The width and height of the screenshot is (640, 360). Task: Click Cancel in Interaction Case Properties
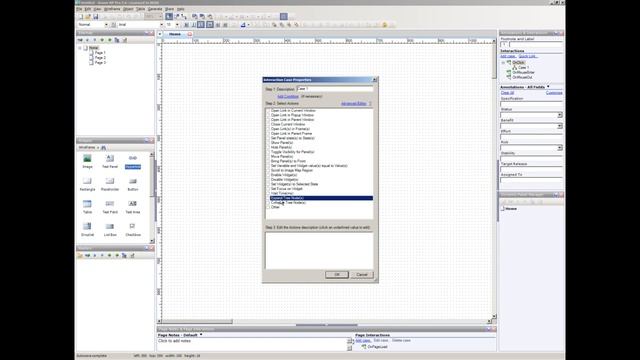(x=362, y=275)
